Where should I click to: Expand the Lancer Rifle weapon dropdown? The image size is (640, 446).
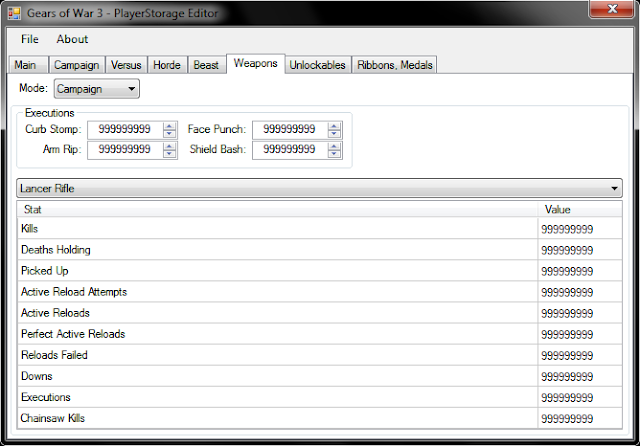(319, 188)
